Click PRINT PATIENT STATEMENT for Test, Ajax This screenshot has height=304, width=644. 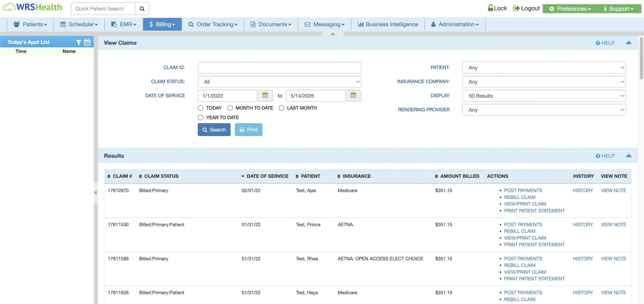point(534,211)
